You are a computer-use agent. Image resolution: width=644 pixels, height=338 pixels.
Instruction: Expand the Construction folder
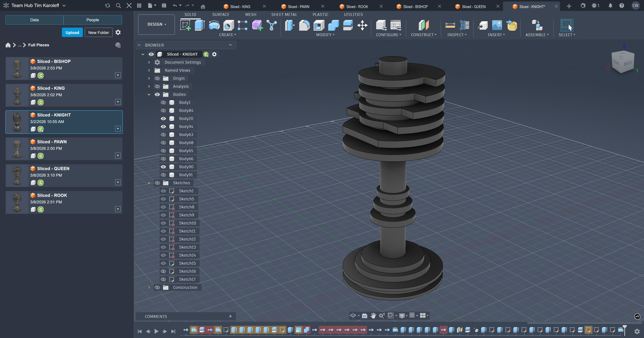click(149, 287)
